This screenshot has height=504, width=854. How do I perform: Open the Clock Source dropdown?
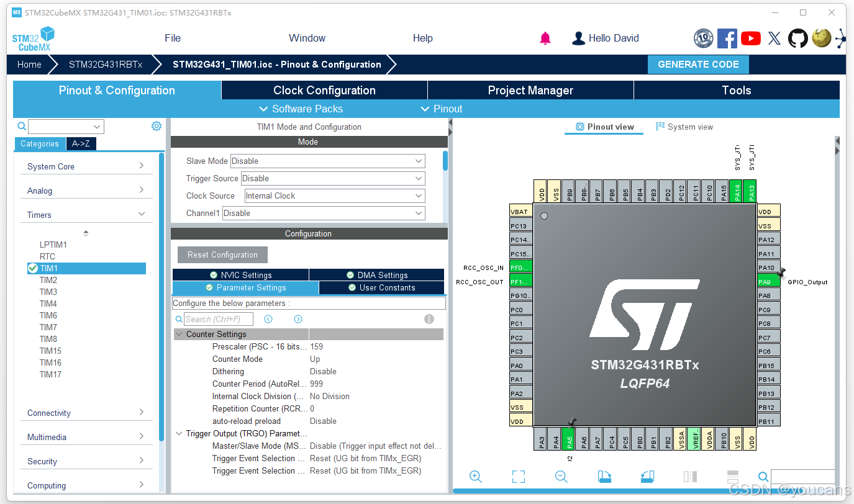tap(334, 196)
